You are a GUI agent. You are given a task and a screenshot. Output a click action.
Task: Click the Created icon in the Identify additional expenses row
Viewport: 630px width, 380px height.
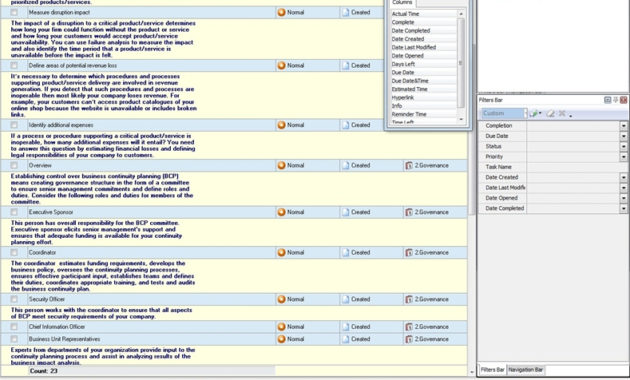346,125
